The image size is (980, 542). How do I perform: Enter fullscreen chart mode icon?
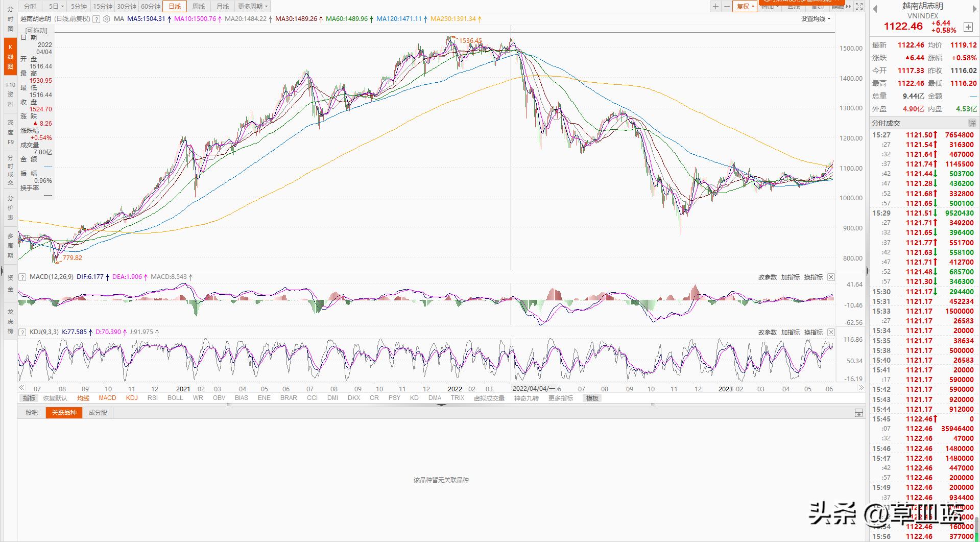click(x=859, y=6)
